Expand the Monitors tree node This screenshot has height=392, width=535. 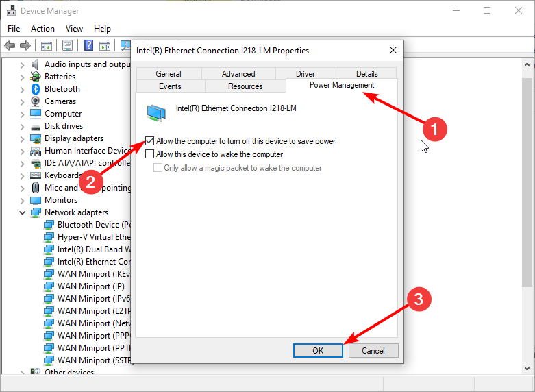(22, 200)
